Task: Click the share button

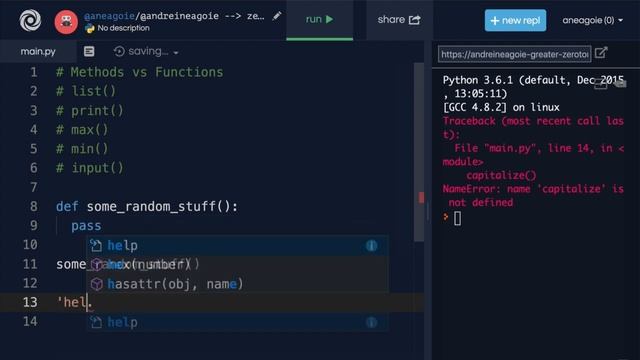Action: point(399,20)
